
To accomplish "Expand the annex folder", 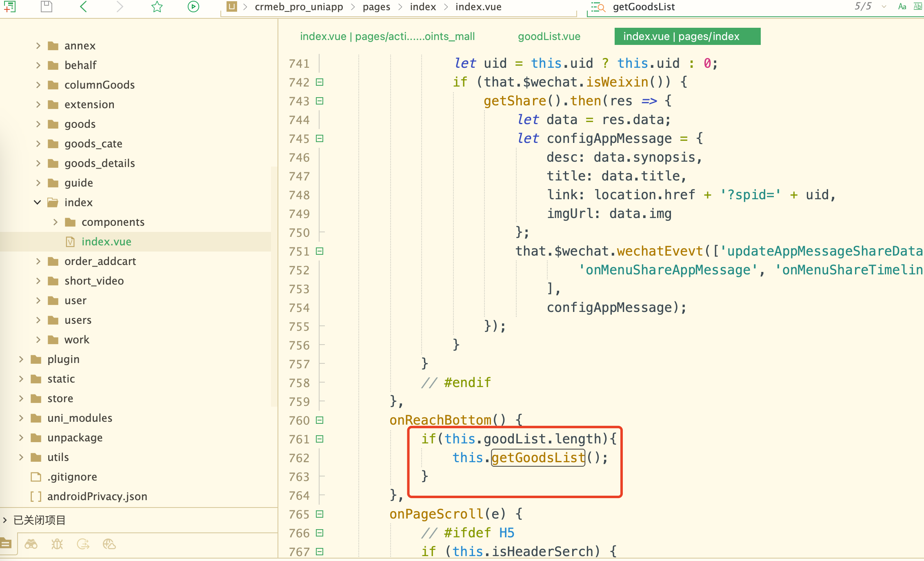I will (x=38, y=46).
